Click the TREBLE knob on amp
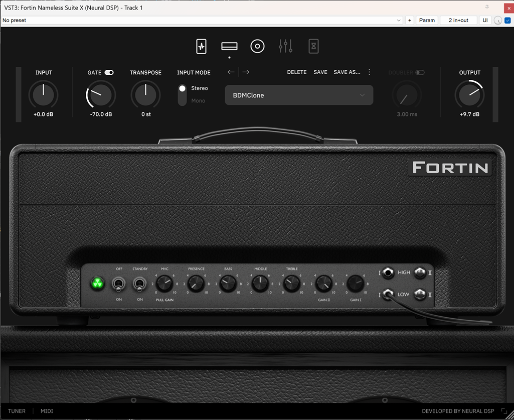 (292, 284)
